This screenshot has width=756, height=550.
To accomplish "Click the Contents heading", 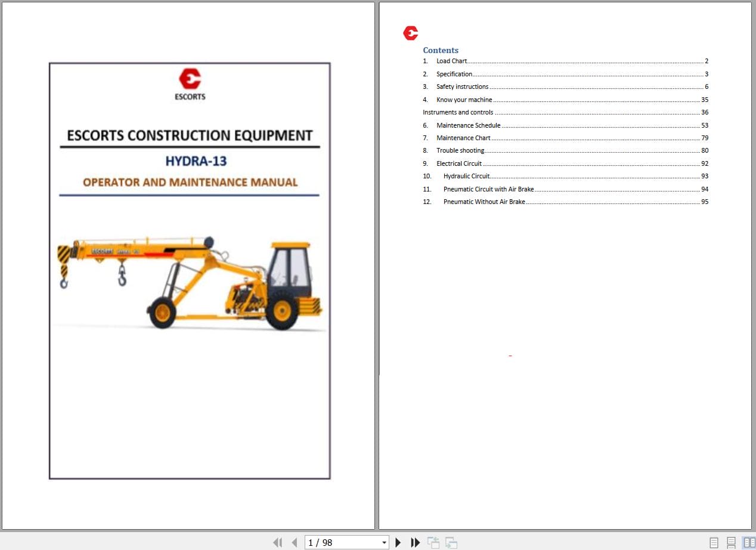I will [441, 50].
